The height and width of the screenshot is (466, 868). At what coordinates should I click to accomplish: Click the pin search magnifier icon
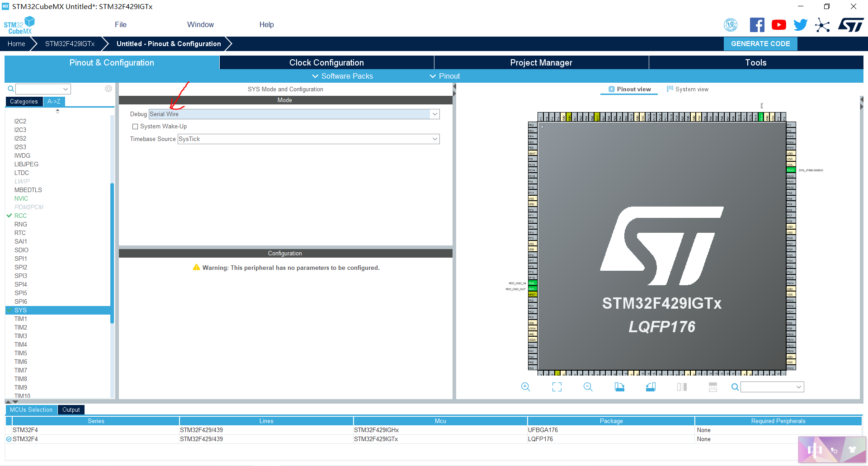pos(735,387)
